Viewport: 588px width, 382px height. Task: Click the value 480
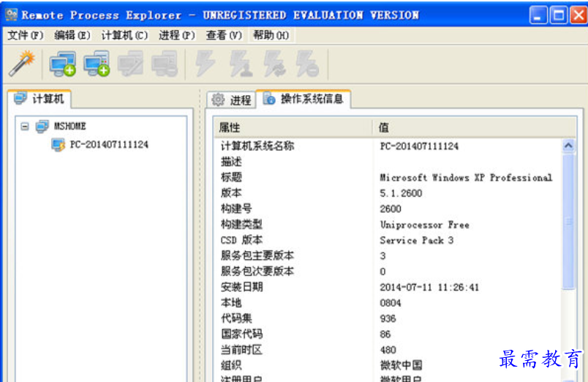click(388, 350)
